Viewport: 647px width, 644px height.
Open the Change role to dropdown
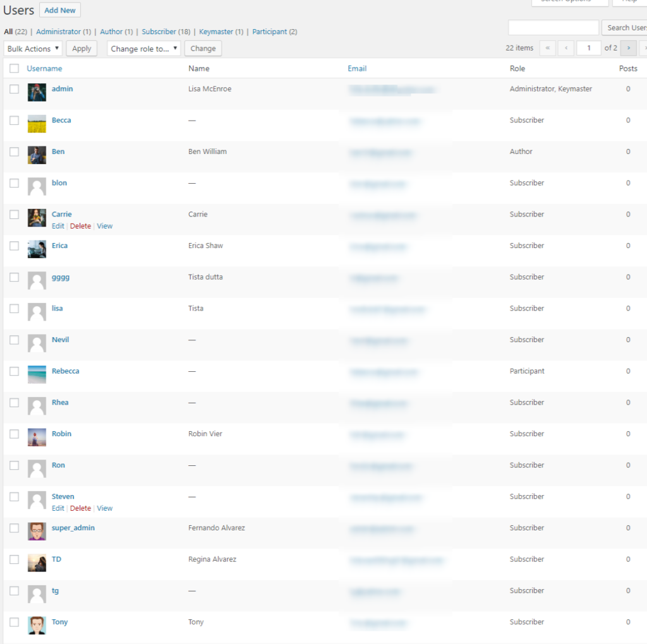[x=143, y=48]
